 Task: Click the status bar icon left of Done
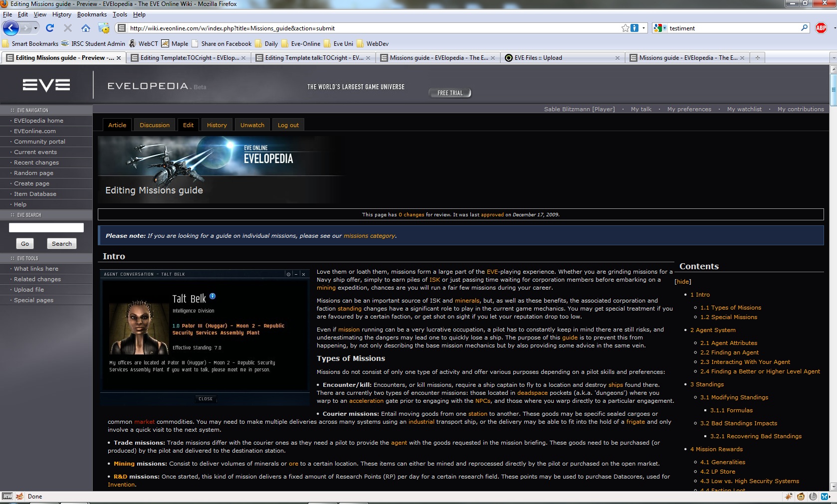coord(20,497)
